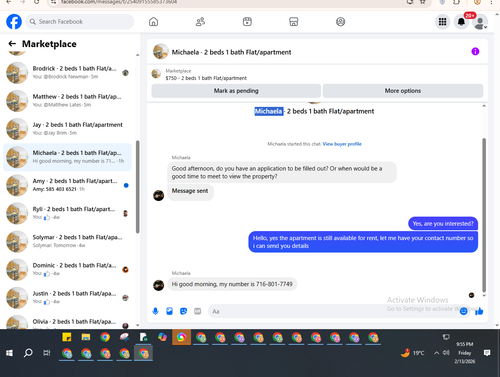Screen dimensions: 500x377
Task: Open the Watch video icon
Action: pyautogui.click(x=247, y=22)
